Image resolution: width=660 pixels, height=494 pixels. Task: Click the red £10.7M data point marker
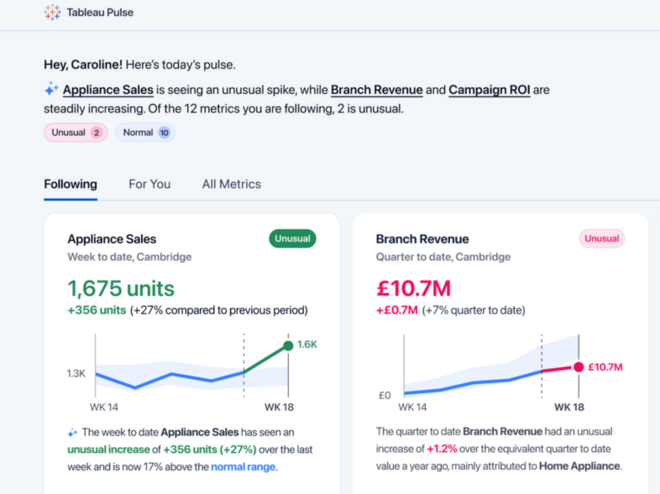[x=577, y=367]
